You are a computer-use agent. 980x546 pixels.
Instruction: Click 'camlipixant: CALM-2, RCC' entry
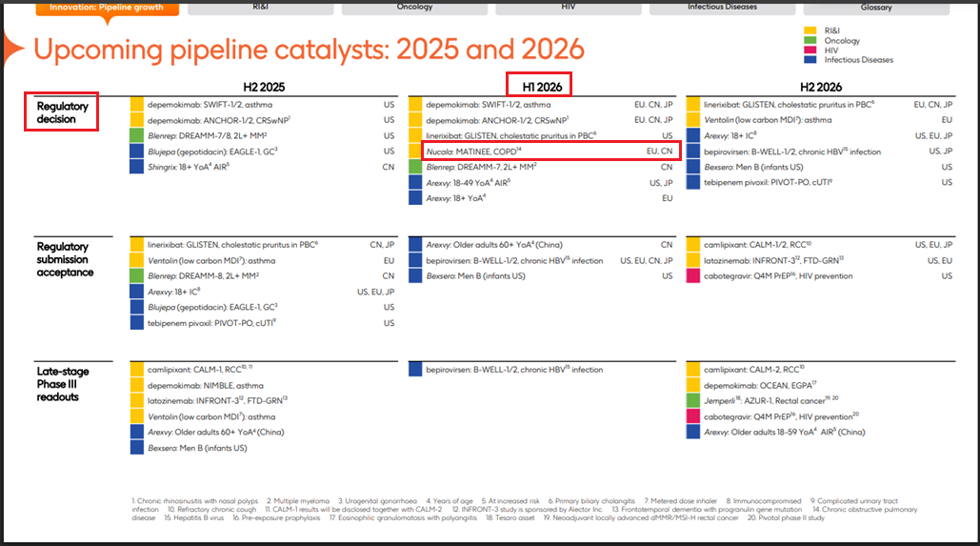point(754,370)
